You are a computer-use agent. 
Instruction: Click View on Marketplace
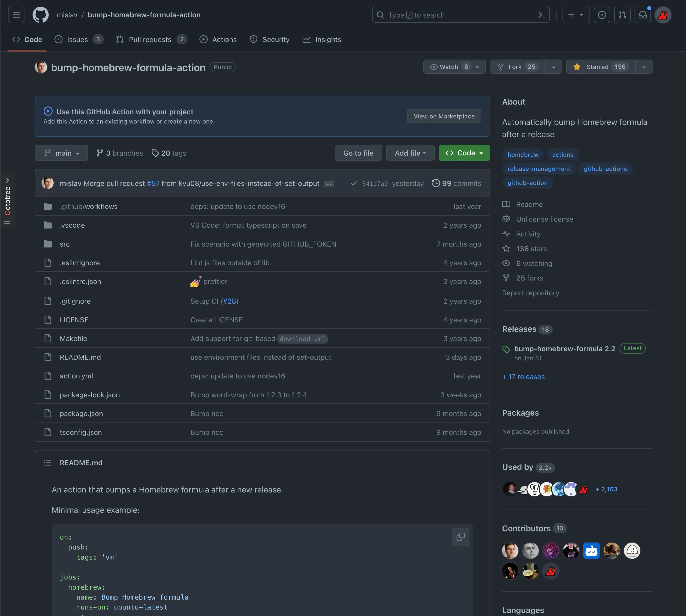click(x=444, y=116)
